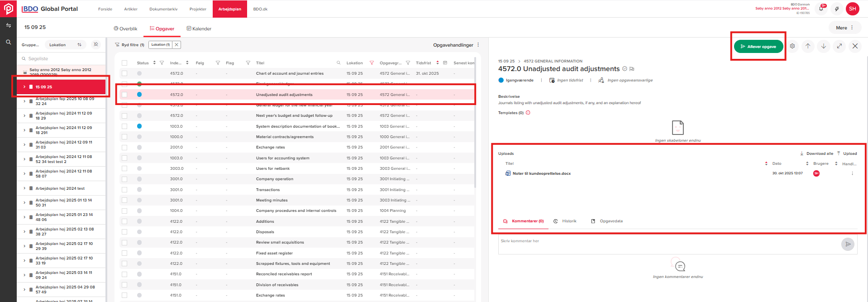The height and width of the screenshot is (302, 868).
Task: Click the unpin icon beside Lokation
Action: [96, 45]
